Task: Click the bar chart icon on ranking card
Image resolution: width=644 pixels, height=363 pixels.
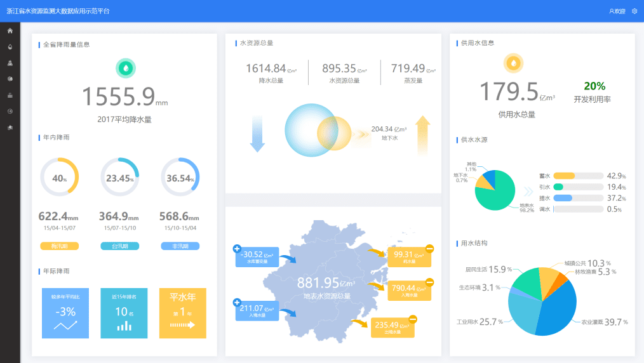Action: pos(124,326)
